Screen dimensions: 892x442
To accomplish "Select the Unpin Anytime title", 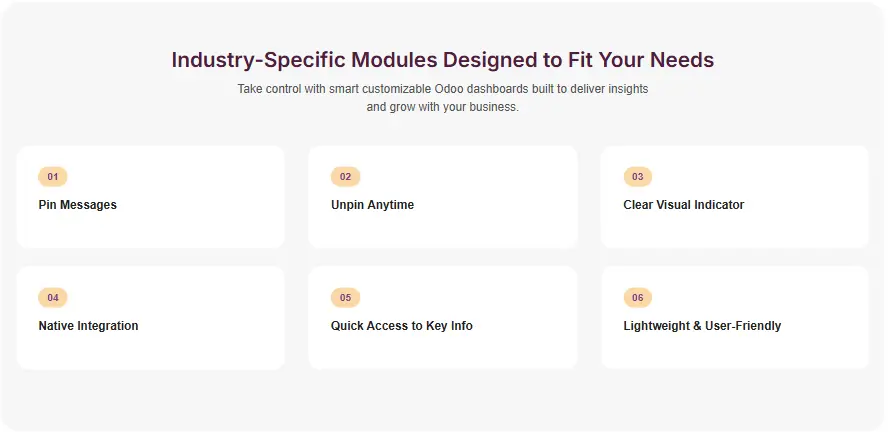I will 372,205.
